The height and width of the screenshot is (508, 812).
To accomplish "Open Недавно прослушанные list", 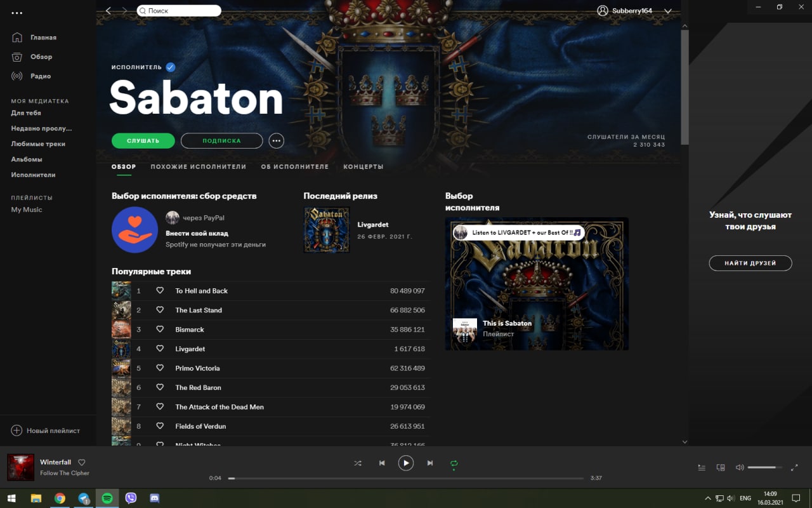I will pos(41,128).
